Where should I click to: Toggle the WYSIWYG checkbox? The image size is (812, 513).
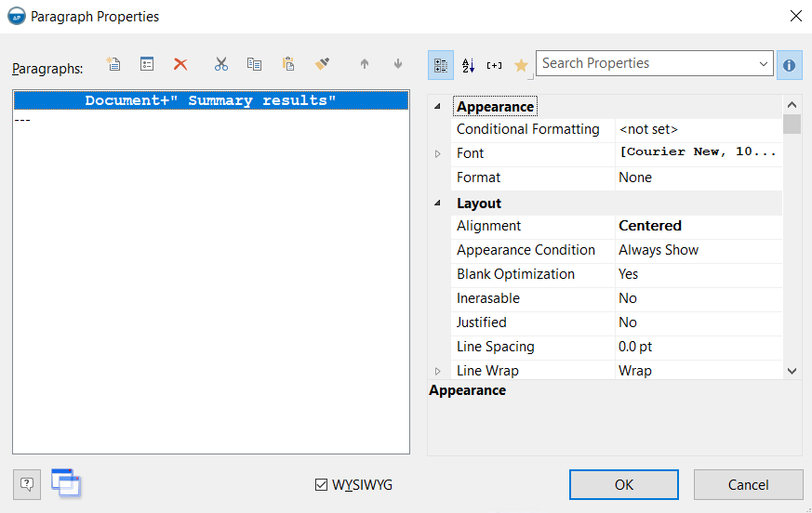[x=322, y=484]
